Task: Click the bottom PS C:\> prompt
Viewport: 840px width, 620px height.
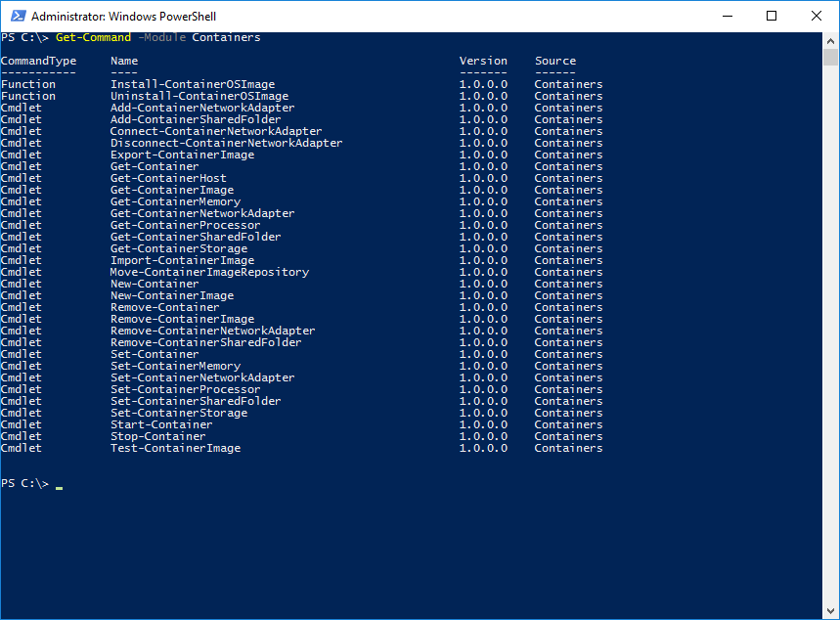Action: coord(25,484)
